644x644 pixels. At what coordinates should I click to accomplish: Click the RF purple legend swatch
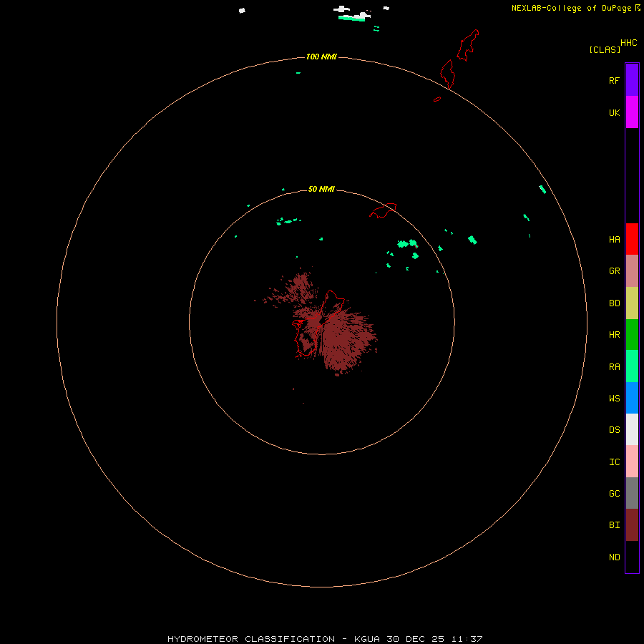click(x=632, y=80)
